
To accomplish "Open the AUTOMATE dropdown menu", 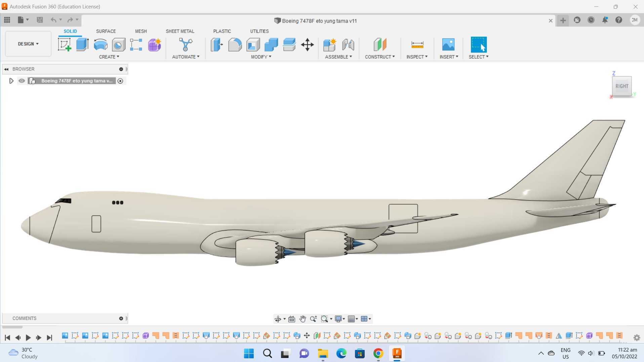I will pyautogui.click(x=186, y=57).
